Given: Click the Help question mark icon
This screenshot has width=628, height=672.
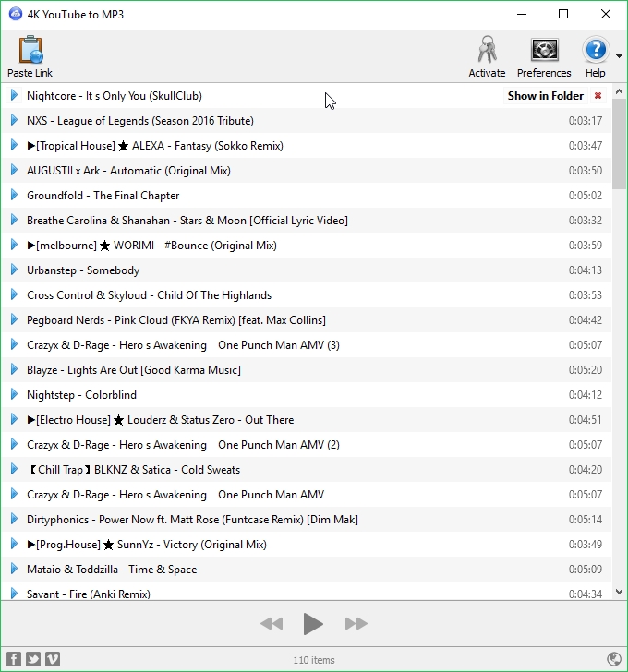Looking at the screenshot, I should (x=596, y=50).
